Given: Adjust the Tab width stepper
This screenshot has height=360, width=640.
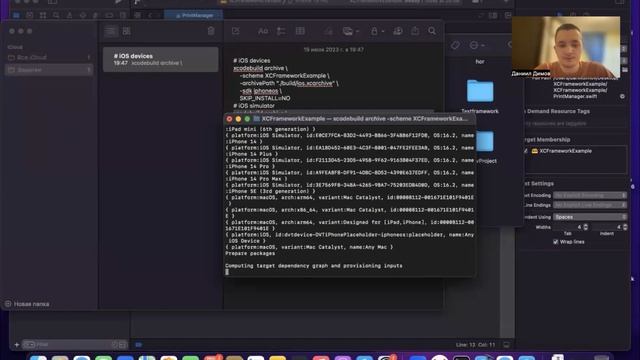Looking at the screenshot, I should click(586, 227).
